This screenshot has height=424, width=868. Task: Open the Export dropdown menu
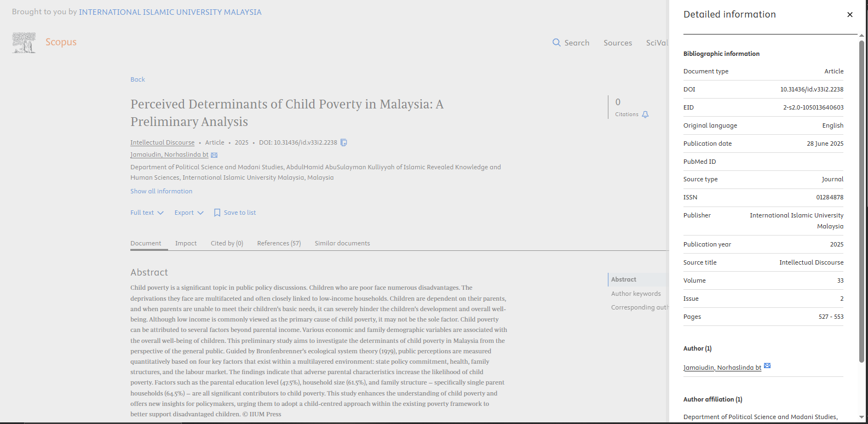point(189,213)
